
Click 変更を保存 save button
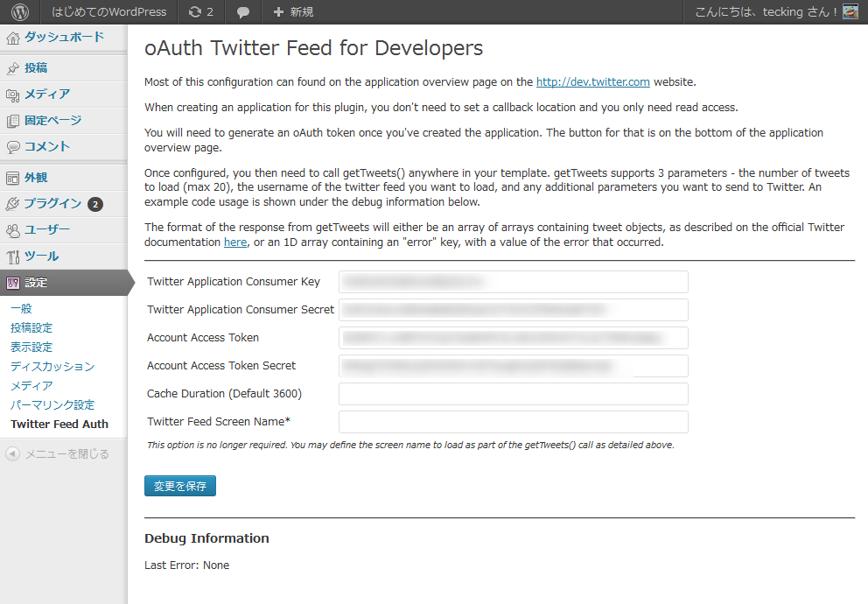180,486
